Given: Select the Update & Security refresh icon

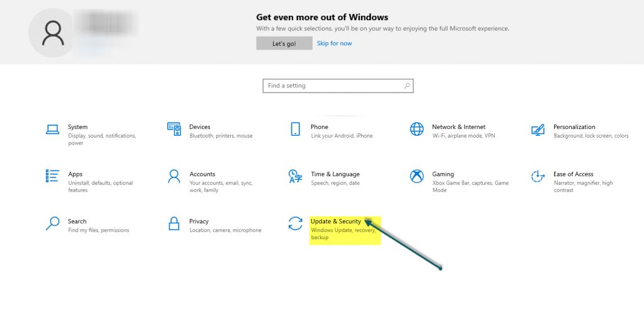Looking at the screenshot, I should 296,223.
